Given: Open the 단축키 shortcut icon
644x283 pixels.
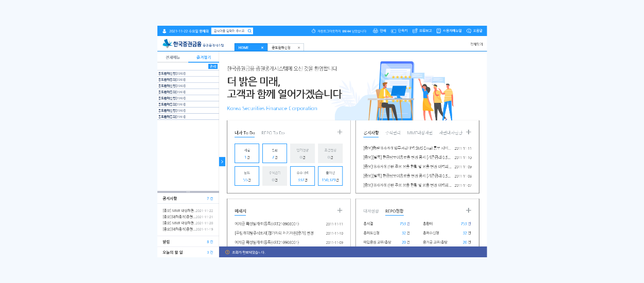Looking at the screenshot, I should [x=393, y=31].
